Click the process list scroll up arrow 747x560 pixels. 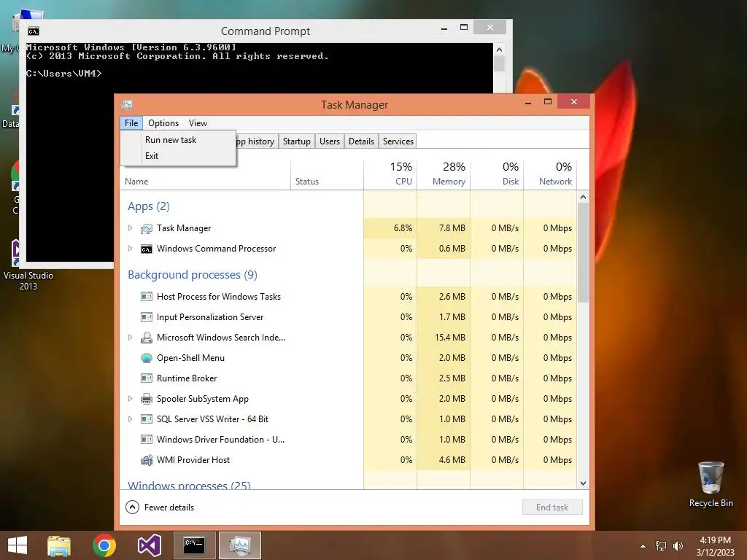[x=583, y=197]
